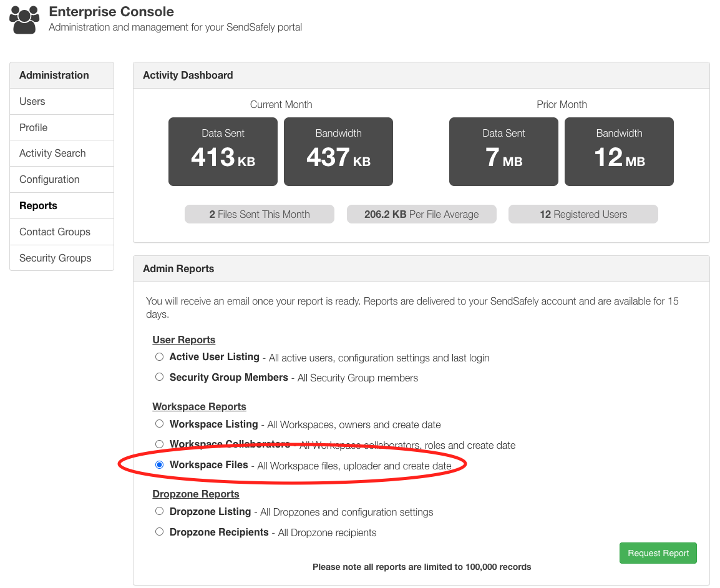Pick the Dropzone Listing report
Image resolution: width=720 pixels, height=588 pixels.
click(159, 511)
